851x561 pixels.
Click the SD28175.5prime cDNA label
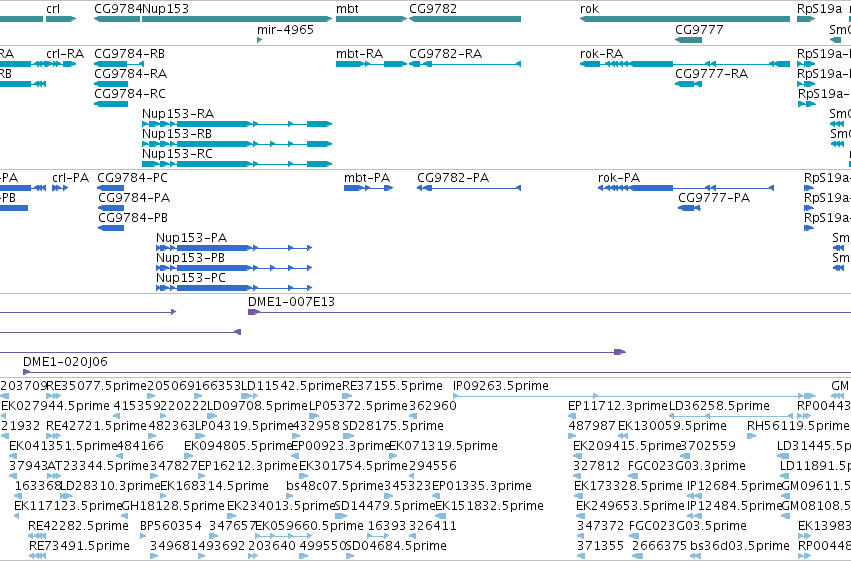tap(393, 426)
